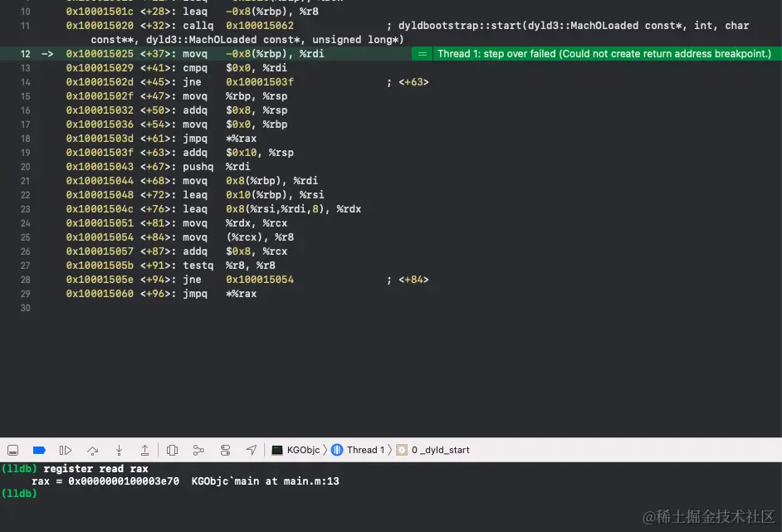Click the instruction pointer arrow at line 12
Image resolution: width=782 pixels, height=532 pixels.
[47, 54]
